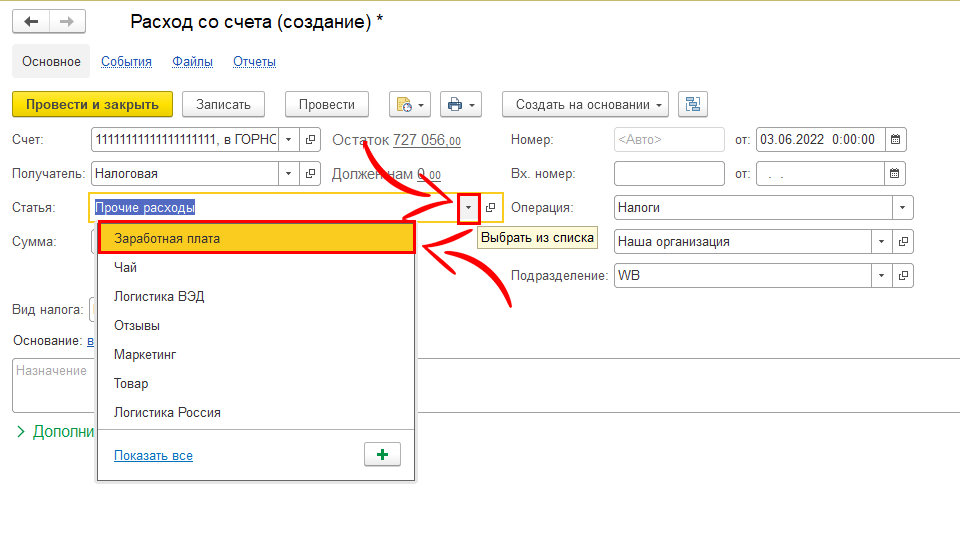Click the Счет account number field
Screen dimensions: 960x540
pos(185,140)
